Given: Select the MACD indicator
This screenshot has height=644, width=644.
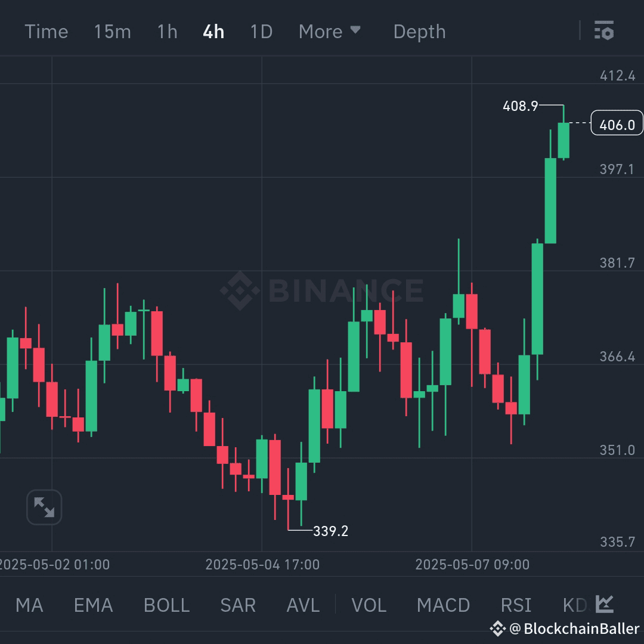Looking at the screenshot, I should click(x=443, y=605).
